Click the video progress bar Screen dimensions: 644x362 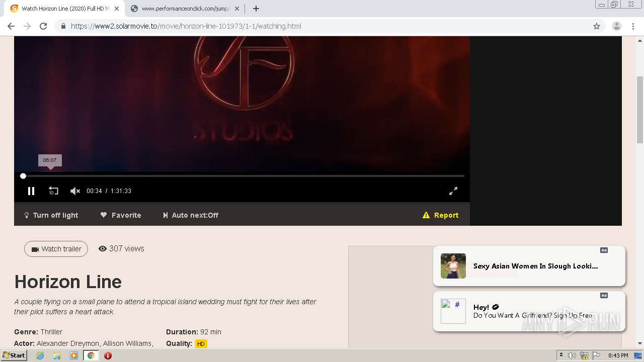243,176
